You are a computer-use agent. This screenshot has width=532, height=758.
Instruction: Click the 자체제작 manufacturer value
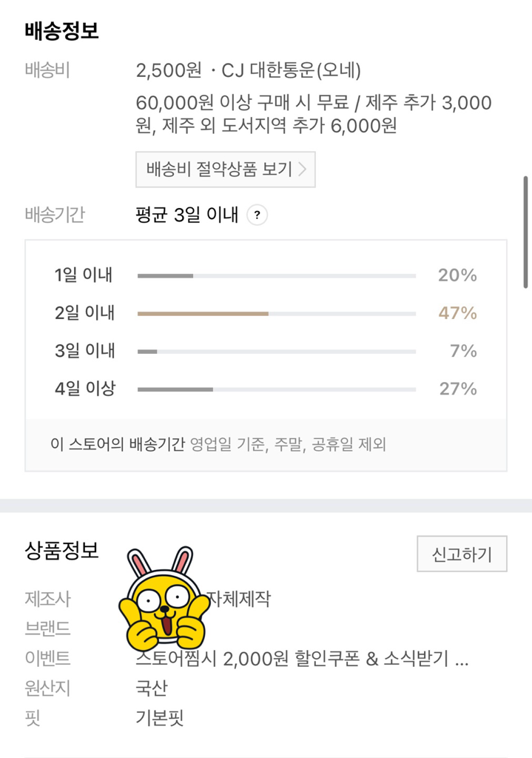(238, 598)
